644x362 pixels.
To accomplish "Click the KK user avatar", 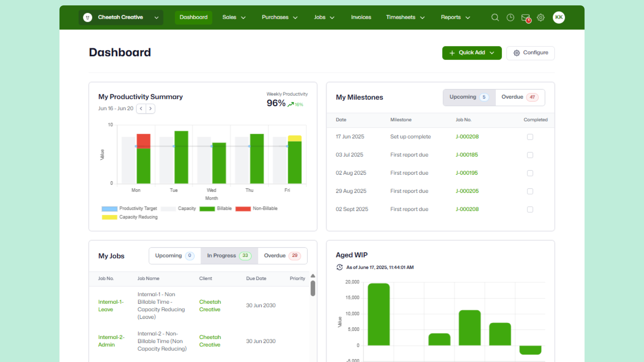I will click(559, 17).
